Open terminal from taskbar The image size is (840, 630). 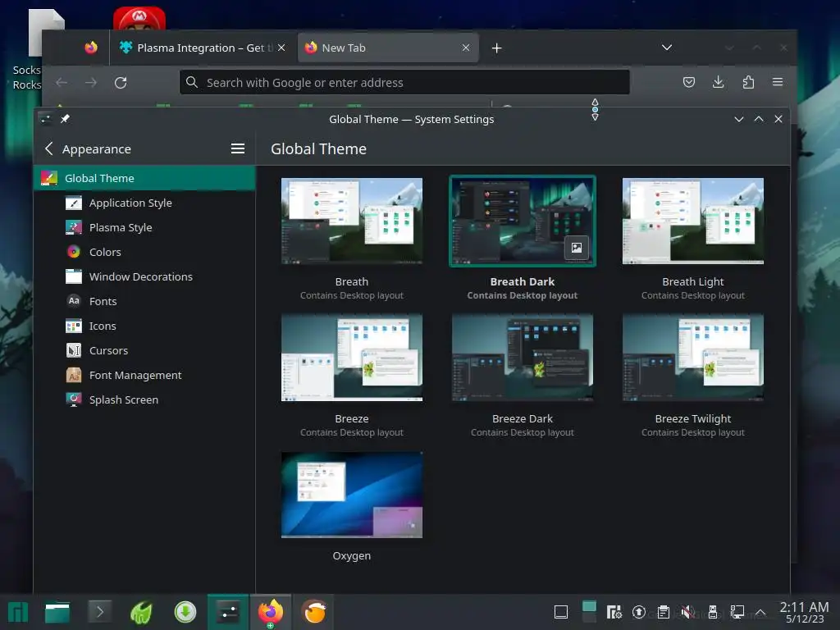point(99,612)
